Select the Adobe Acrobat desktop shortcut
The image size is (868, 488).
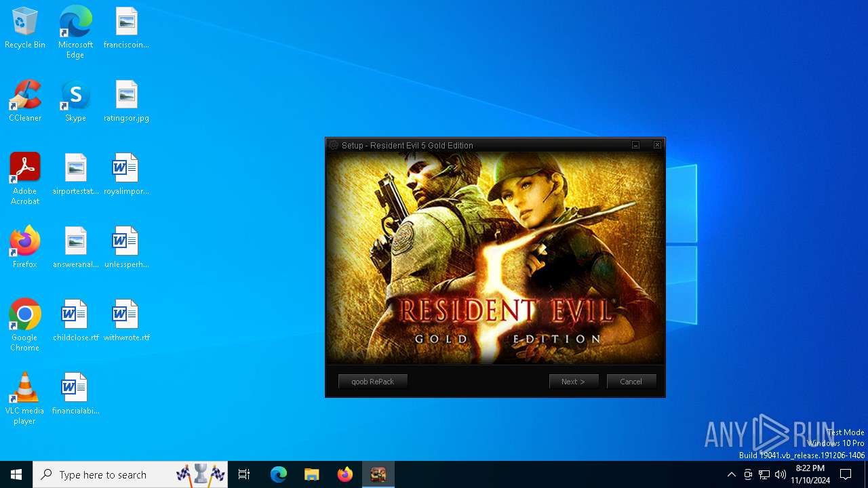coord(25,179)
